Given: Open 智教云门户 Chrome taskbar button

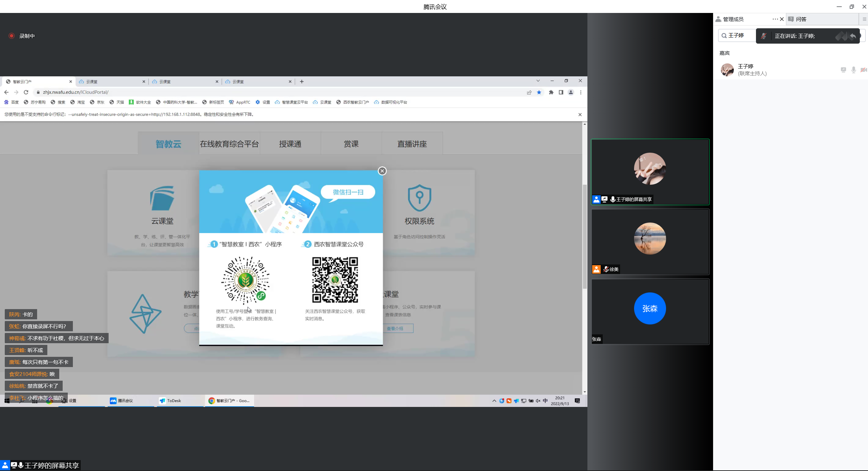Looking at the screenshot, I should coord(229,400).
